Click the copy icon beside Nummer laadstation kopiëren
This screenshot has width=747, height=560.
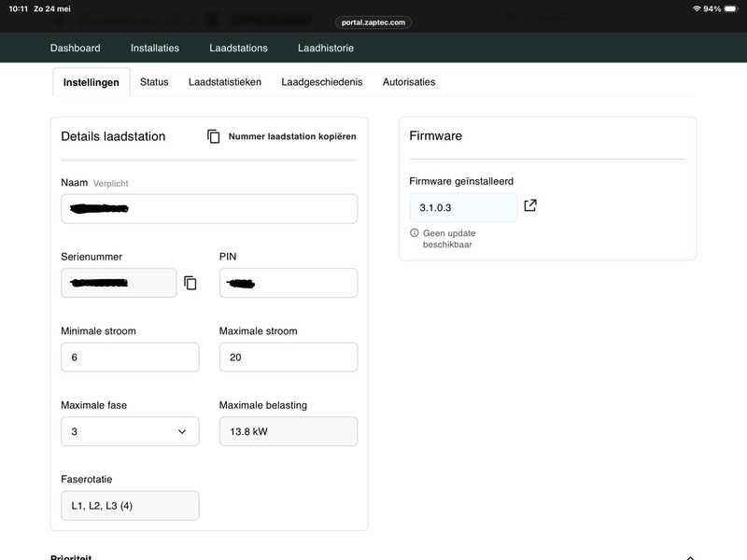pos(214,136)
